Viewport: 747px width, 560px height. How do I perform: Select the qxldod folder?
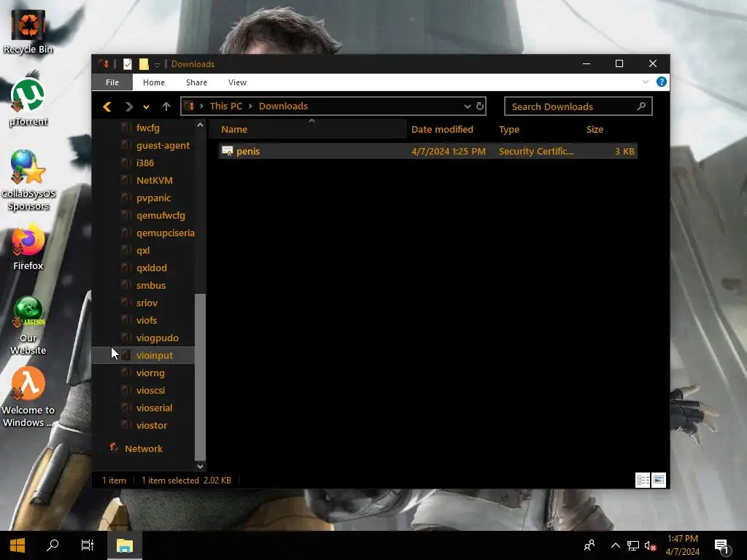152,268
